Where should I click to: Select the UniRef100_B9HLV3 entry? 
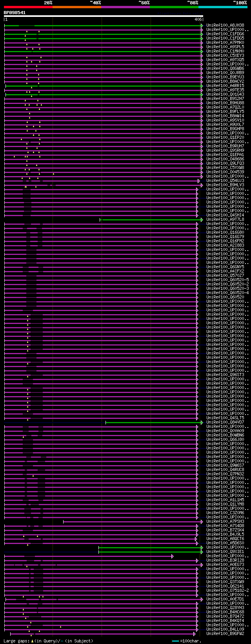point(225,185)
